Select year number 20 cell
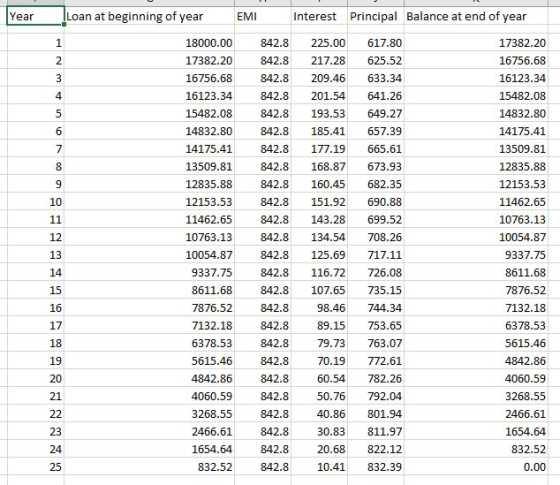This screenshot has height=485, width=560. 35,378
